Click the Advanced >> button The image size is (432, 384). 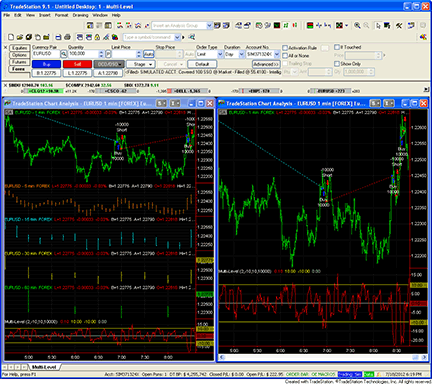pyautogui.click(x=266, y=64)
